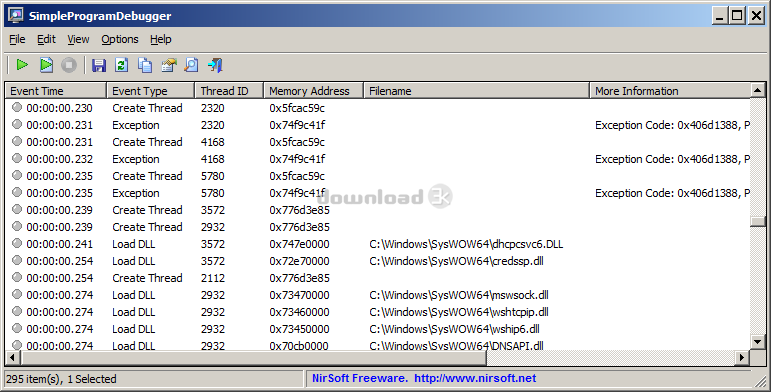This screenshot has height=392, width=771.
Task: Open the nirsoft.net link in the status bar
Action: pos(475,378)
